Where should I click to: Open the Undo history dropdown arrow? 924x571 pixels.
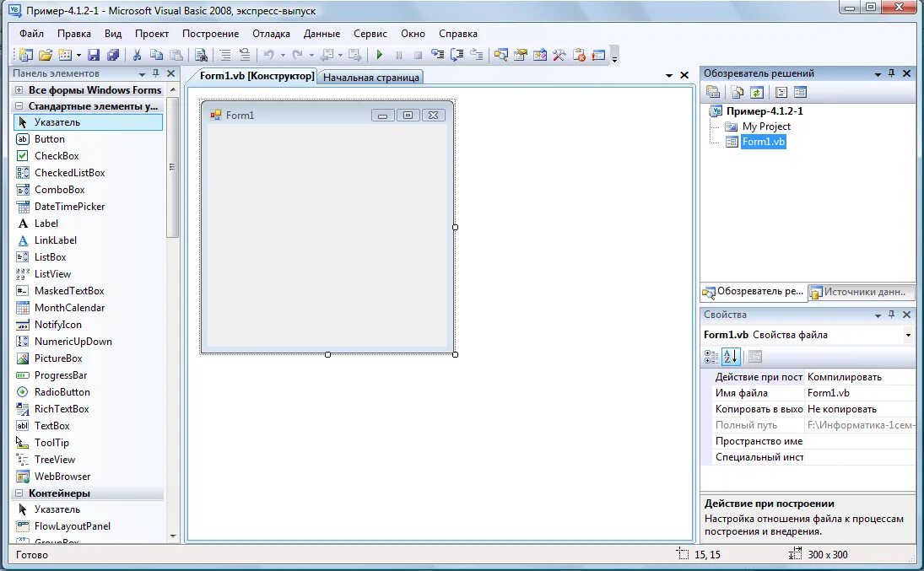283,56
